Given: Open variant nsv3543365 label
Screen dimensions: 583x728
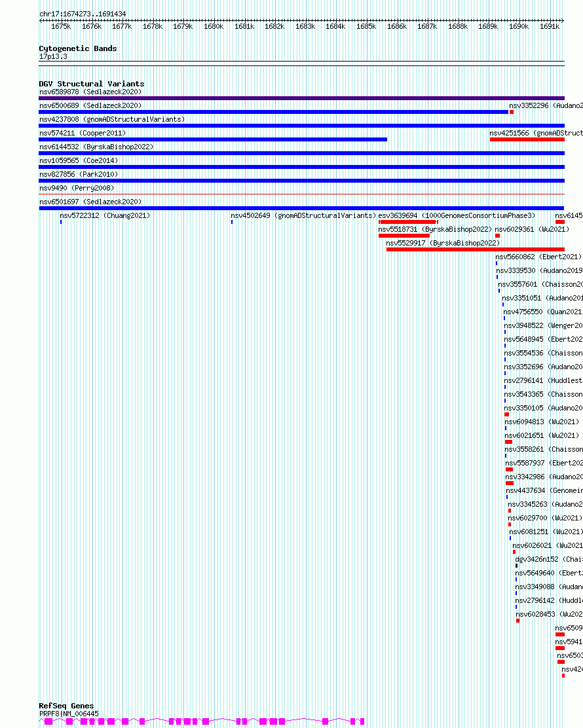Looking at the screenshot, I should tap(543, 394).
